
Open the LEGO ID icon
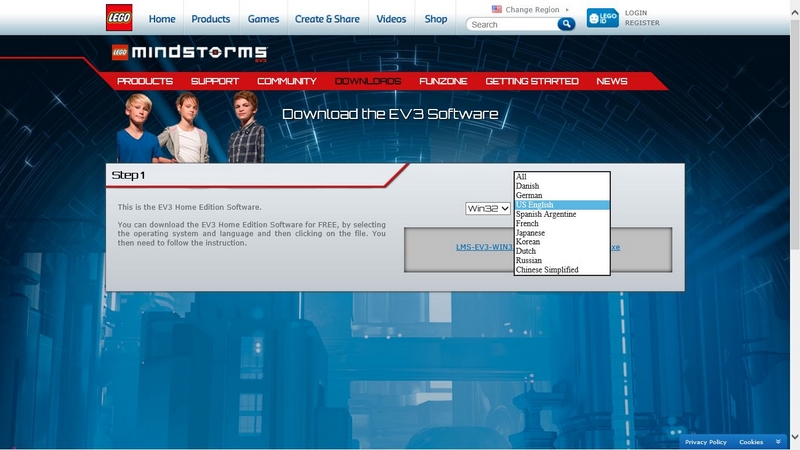click(603, 18)
